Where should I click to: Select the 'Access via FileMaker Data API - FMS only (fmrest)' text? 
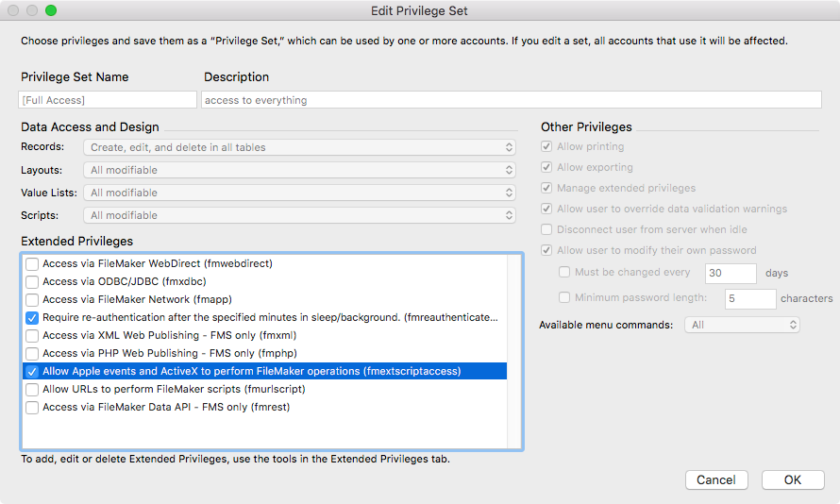click(x=166, y=407)
